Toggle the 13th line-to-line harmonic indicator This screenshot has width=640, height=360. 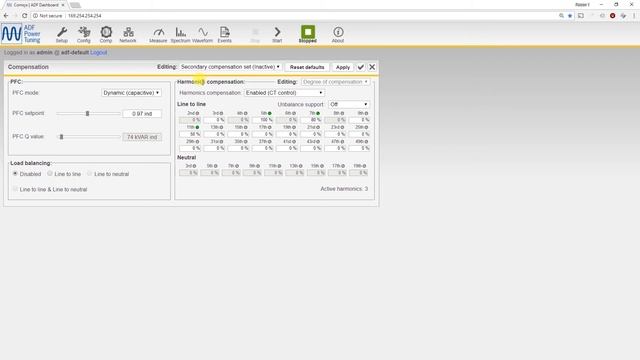click(x=222, y=127)
